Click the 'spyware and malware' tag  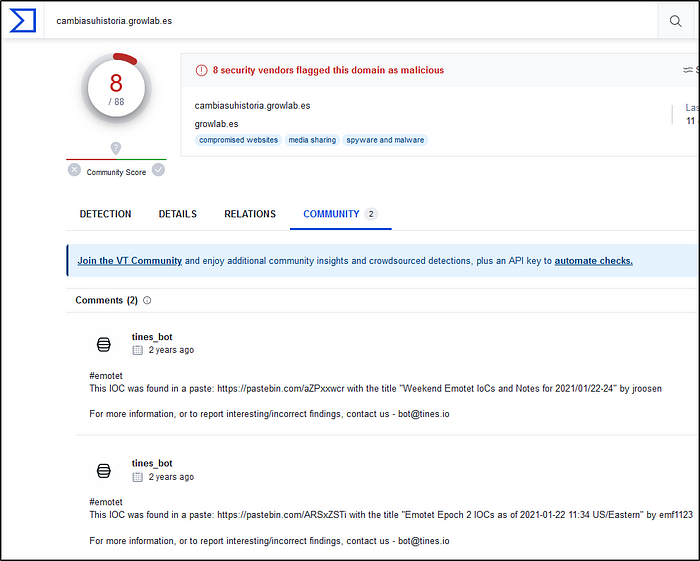(385, 140)
